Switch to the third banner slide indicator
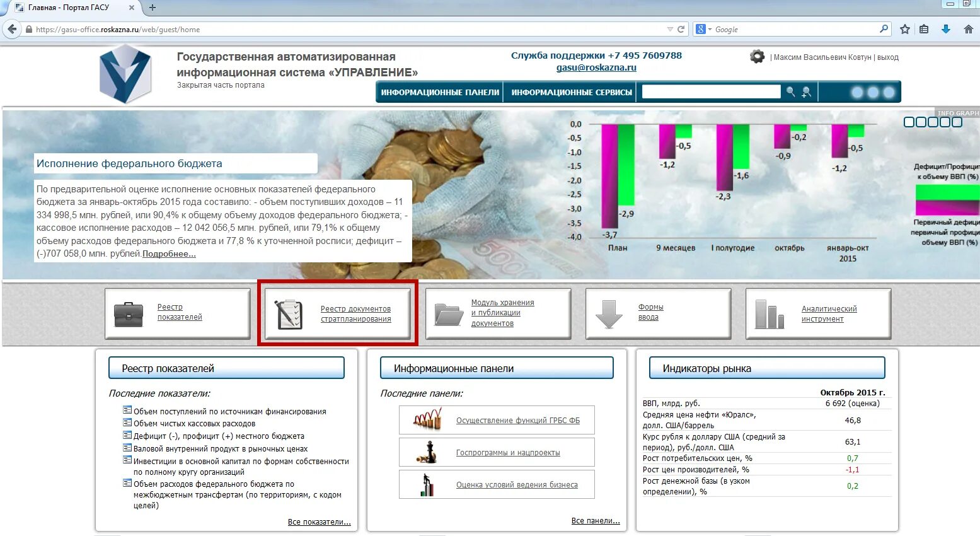The height and width of the screenshot is (536, 980). 933,122
